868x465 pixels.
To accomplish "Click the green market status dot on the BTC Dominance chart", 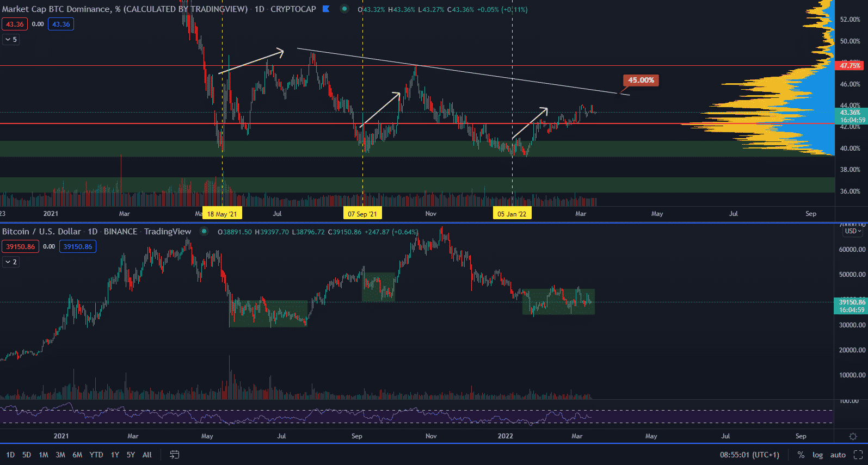I will pyautogui.click(x=344, y=9).
